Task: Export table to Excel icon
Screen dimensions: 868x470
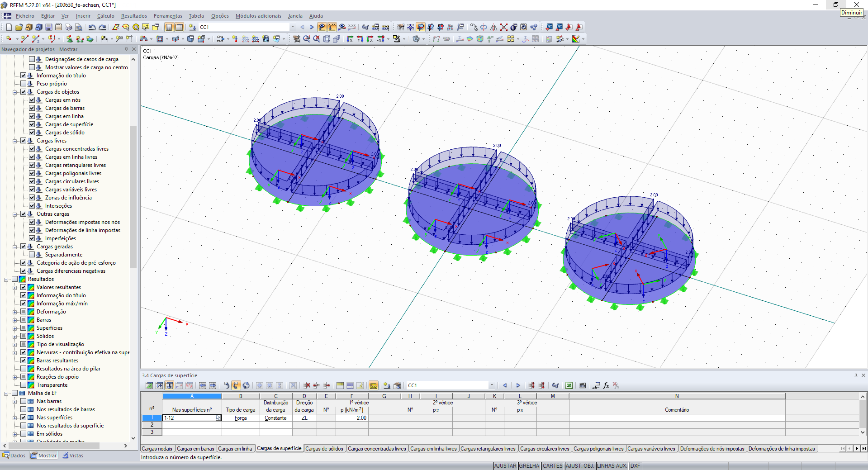Action: click(569, 385)
